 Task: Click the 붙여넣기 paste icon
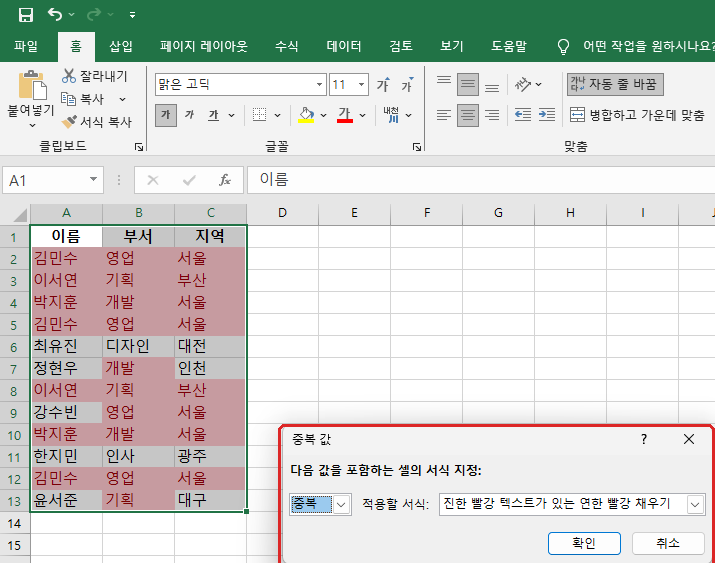[x=31, y=85]
